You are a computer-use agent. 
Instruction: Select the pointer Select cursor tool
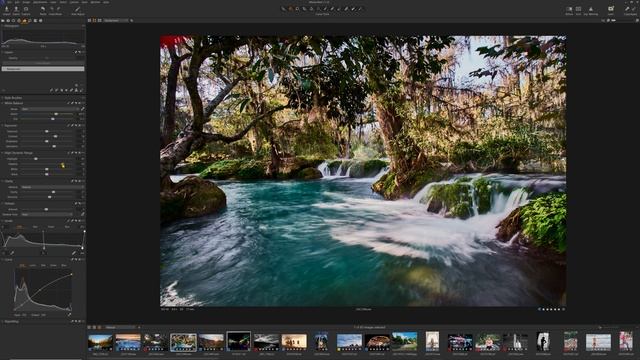tap(283, 9)
